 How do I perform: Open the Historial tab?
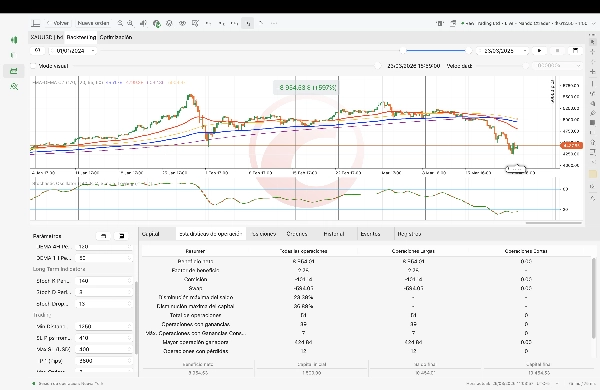coord(334,234)
